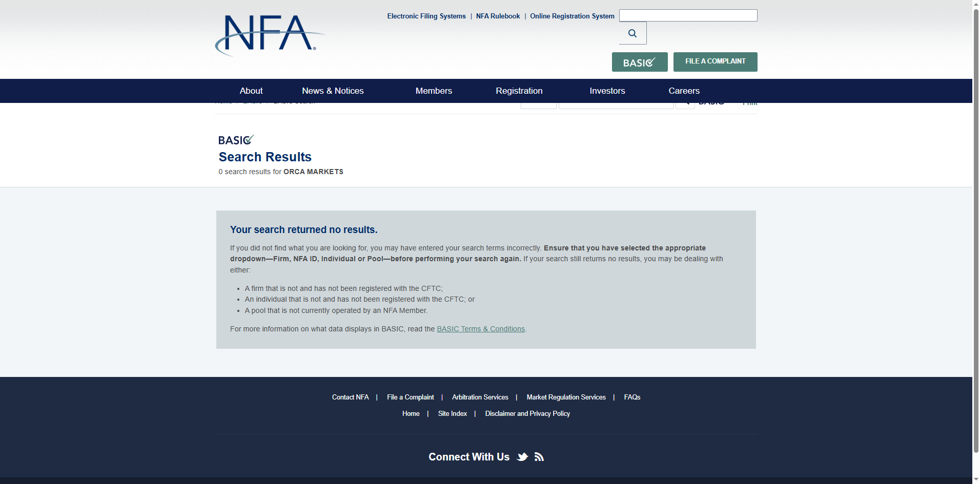Image resolution: width=980 pixels, height=484 pixels.
Task: Open the Registration menu
Action: point(519,91)
